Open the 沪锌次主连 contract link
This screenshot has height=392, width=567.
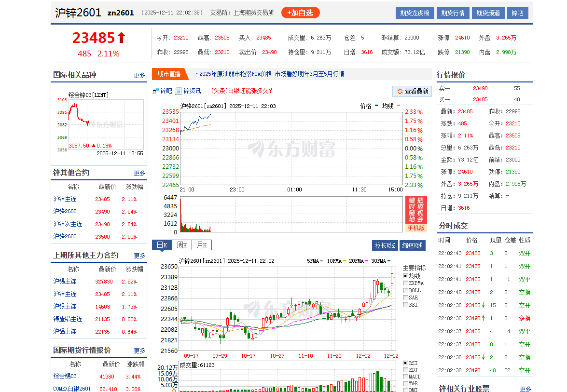(x=68, y=224)
